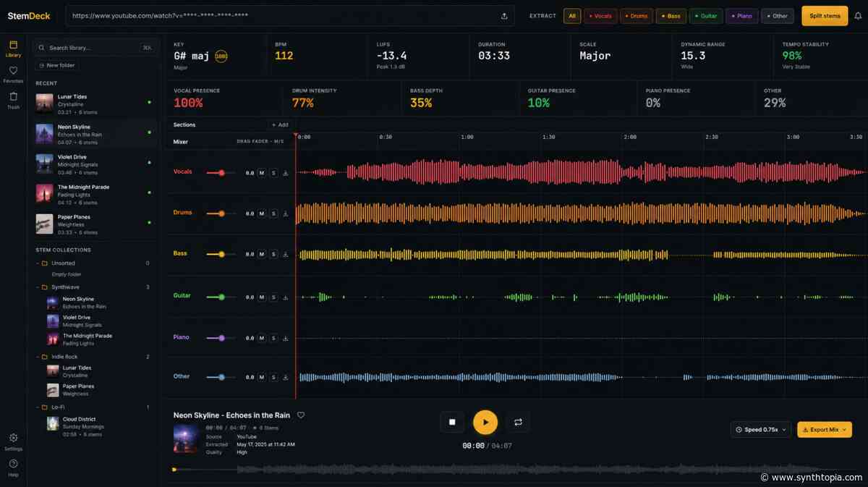Select the Vocals extract filter

600,16
